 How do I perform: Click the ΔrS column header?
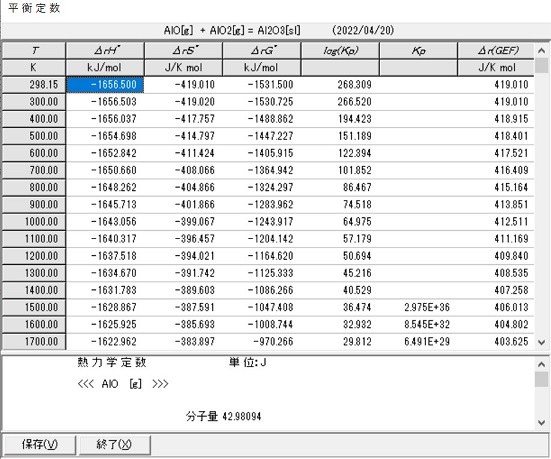pos(183,51)
